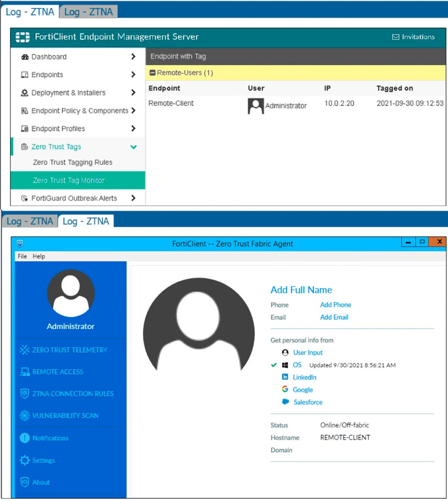
Task: Click the About shield icon
Action: coord(25,482)
